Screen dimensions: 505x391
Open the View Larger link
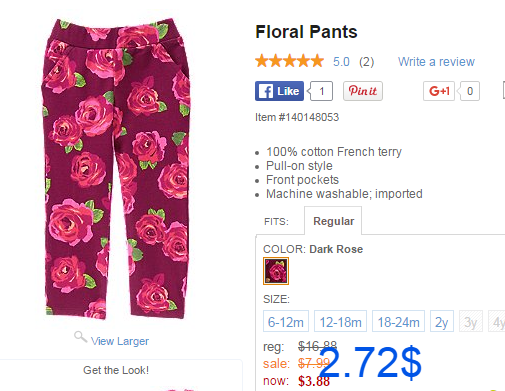(x=120, y=341)
